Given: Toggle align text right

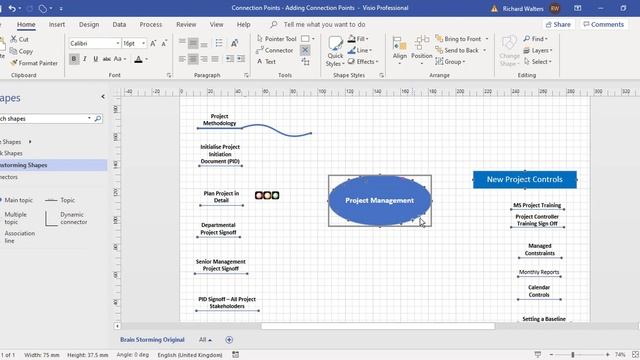Looking at the screenshot, I should pyautogui.click(x=204, y=59).
